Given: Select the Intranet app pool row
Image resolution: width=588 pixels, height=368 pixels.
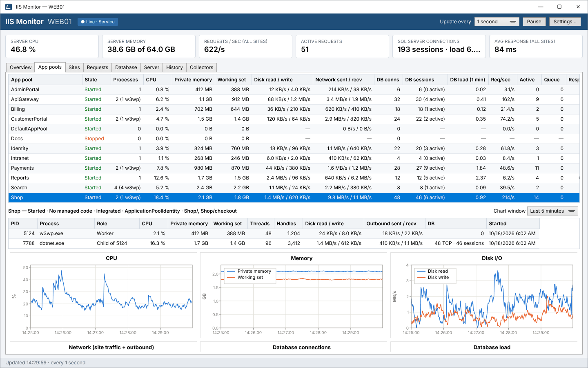Looking at the screenshot, I should (294, 158).
